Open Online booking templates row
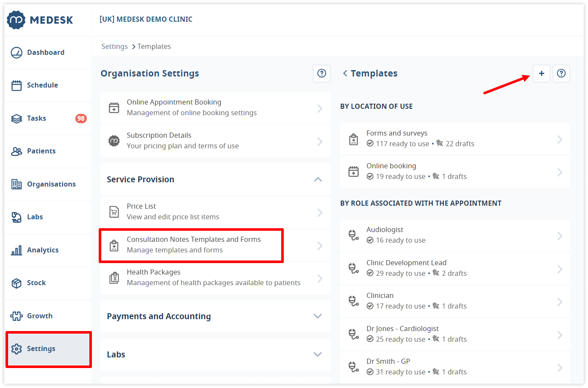 tap(455, 172)
